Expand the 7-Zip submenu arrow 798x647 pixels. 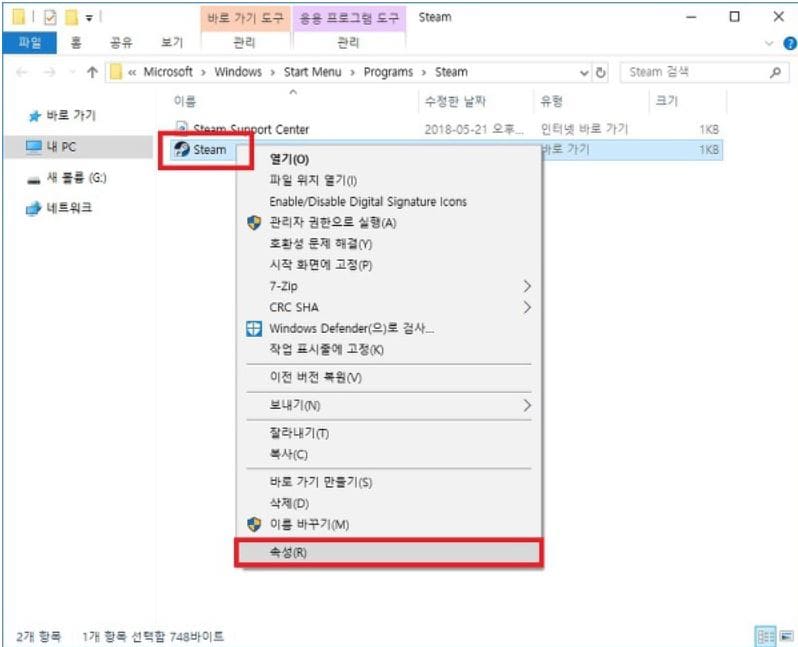527,286
